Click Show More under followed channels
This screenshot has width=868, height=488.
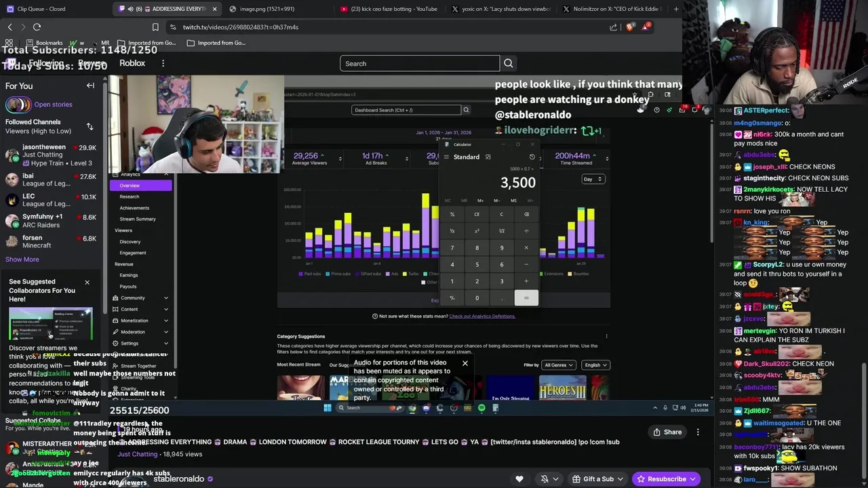[22, 260]
